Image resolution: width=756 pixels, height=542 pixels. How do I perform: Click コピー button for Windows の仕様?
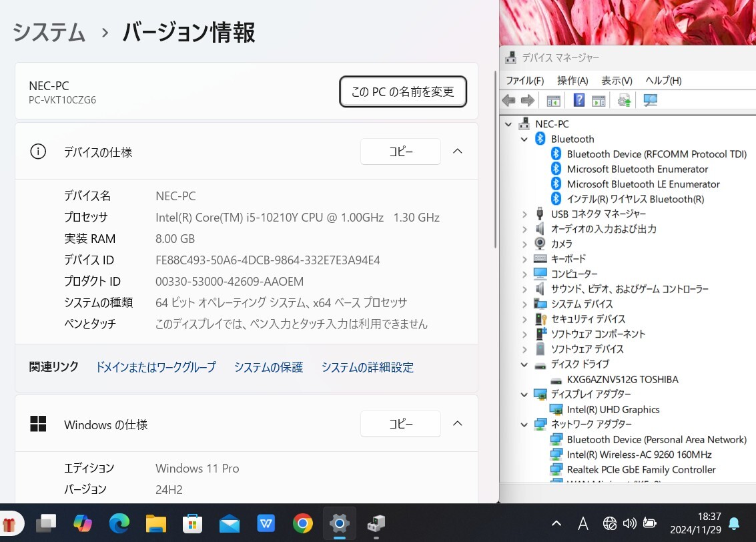pos(400,424)
